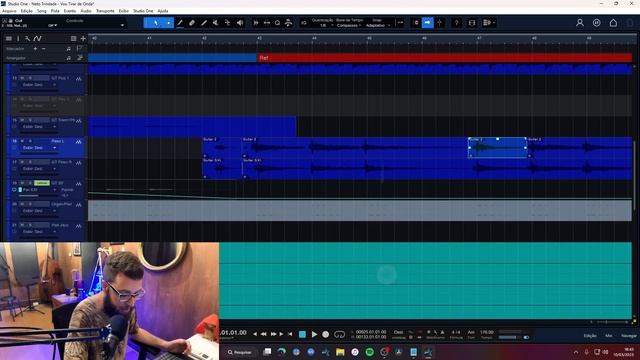
Task: Mute the Organ/Pad track
Action: point(22,204)
